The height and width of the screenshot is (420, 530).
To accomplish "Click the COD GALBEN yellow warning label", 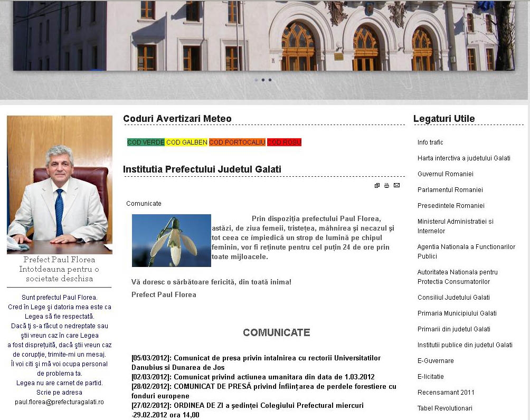I will (186, 142).
